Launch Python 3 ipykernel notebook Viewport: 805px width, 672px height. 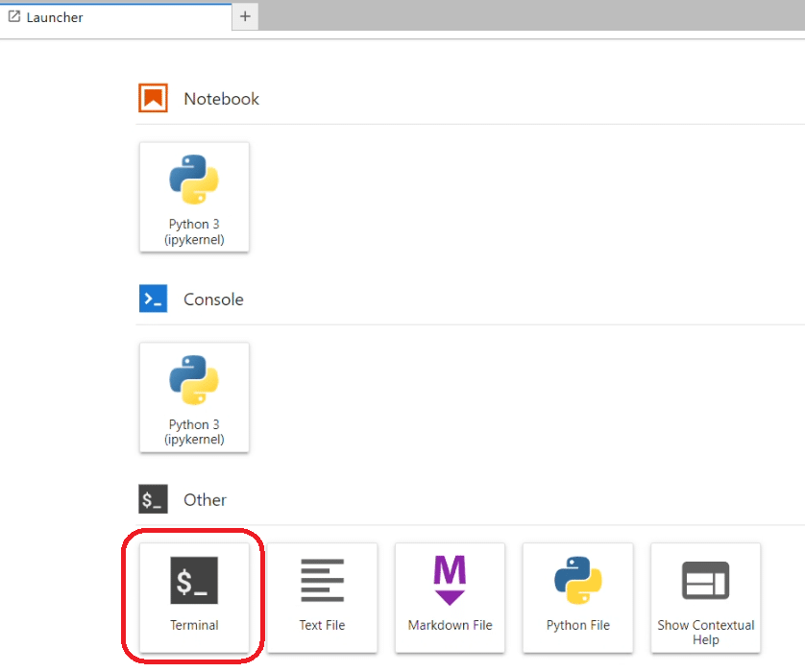click(x=194, y=197)
